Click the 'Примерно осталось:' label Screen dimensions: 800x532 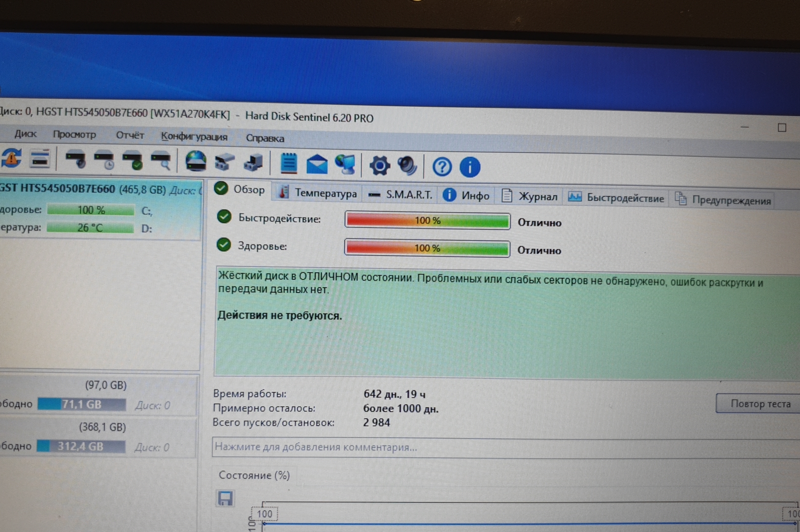point(264,408)
